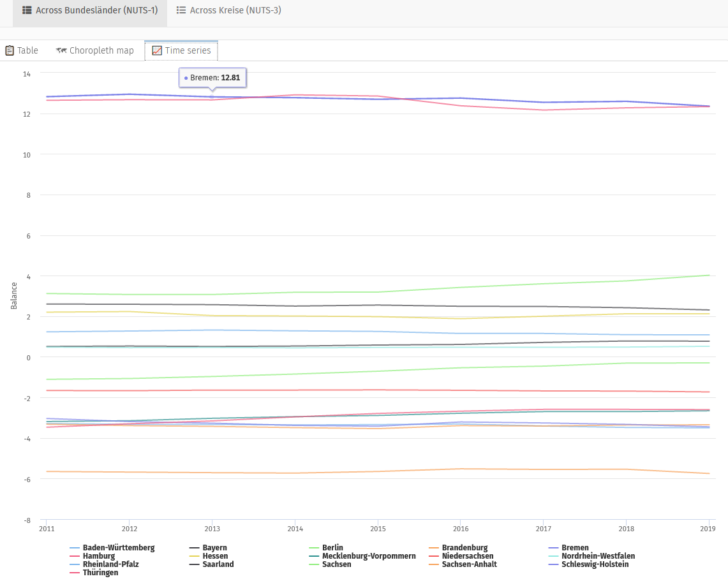Image resolution: width=728 pixels, height=581 pixels.
Task: Open the Table view tab
Action: (x=22, y=50)
